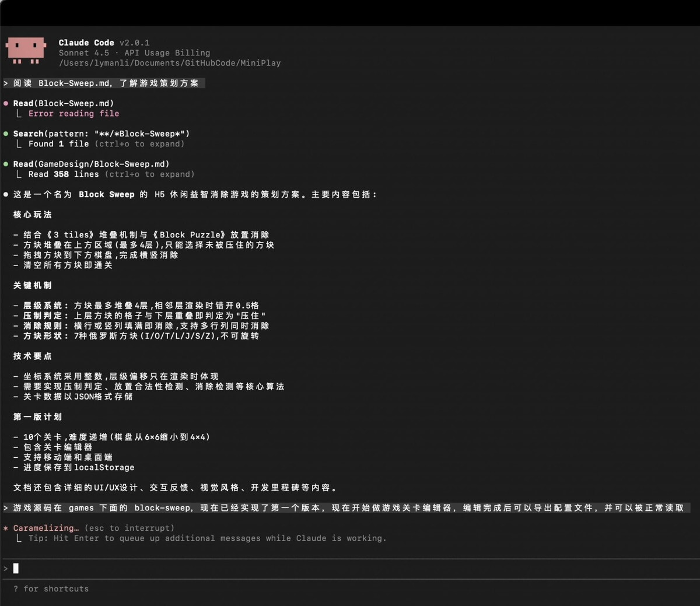This screenshot has height=606, width=700.
Task: Click the '? for shortcuts' hint
Action: (x=51, y=589)
